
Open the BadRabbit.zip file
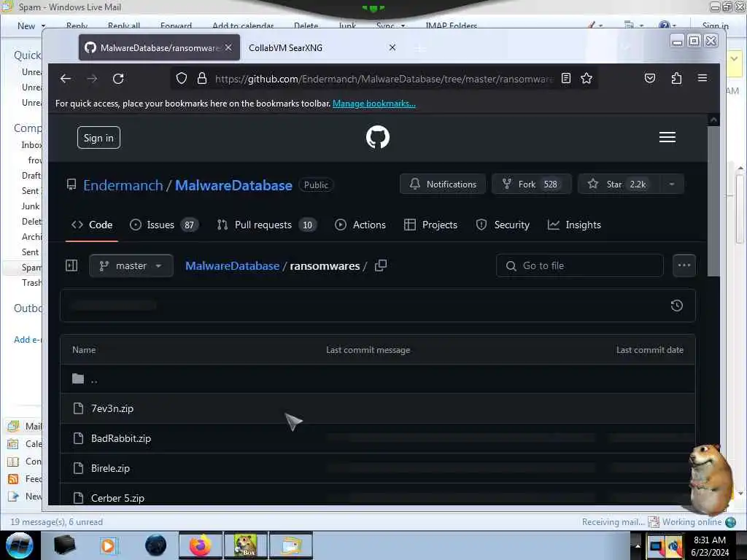(121, 438)
